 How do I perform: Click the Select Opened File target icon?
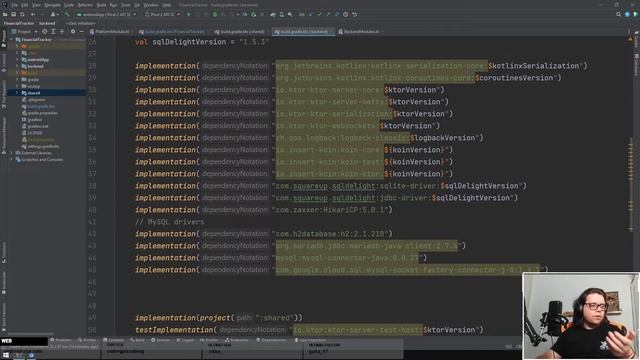(x=44, y=31)
